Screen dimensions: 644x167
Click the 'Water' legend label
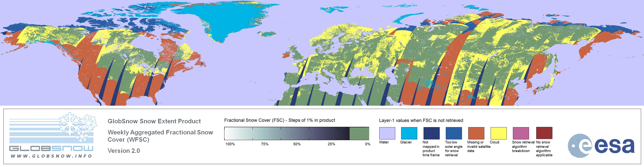(384, 142)
